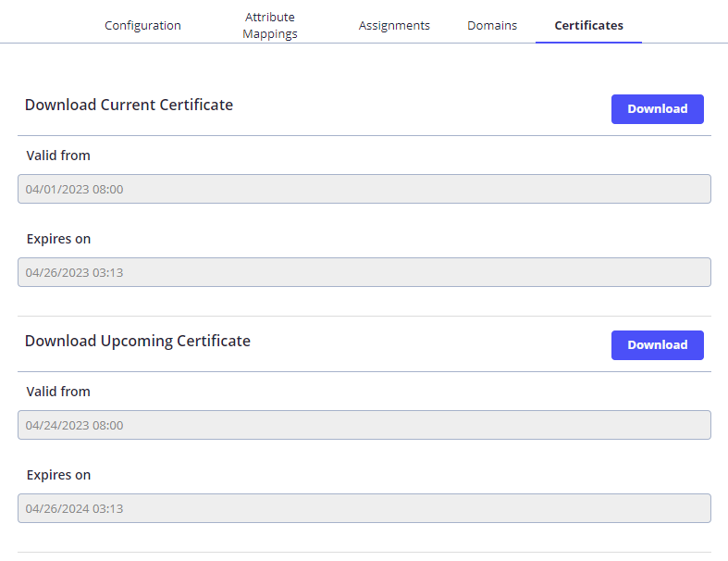Image resolution: width=728 pixels, height=561 pixels.
Task: Click Valid from label under upcoming certificate
Action: pos(58,392)
